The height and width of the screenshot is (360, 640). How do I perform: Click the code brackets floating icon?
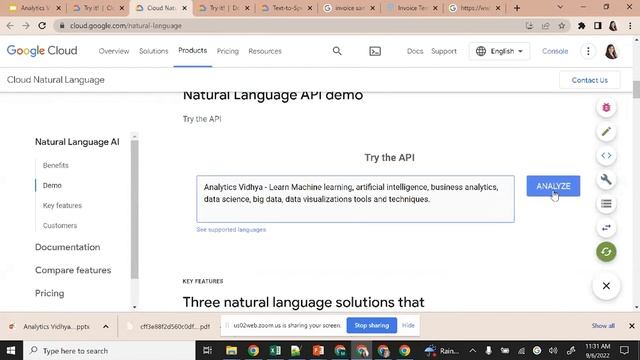coord(606,156)
